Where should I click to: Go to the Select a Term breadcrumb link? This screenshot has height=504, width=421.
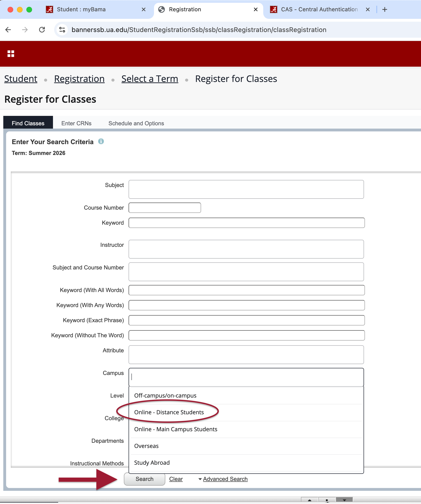(150, 79)
